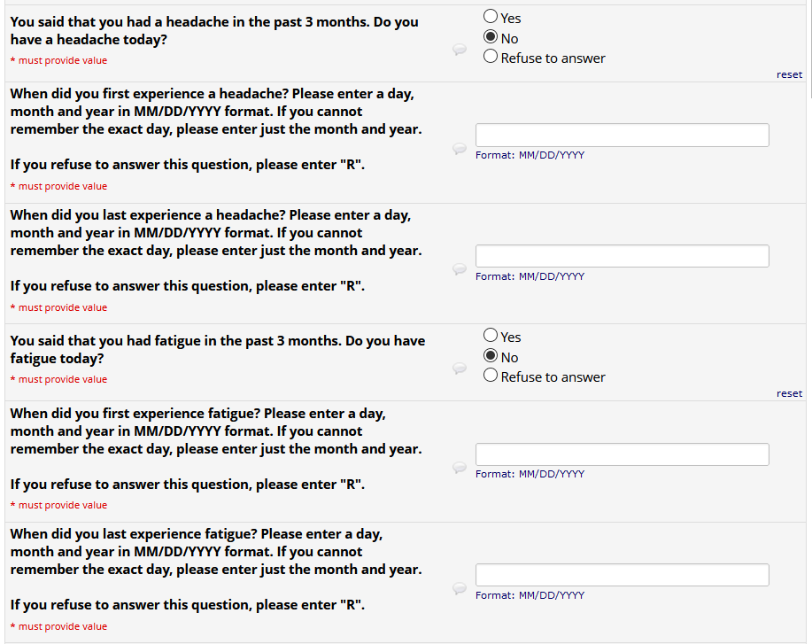Screen dimensions: 812x644
Task: Focus the last fatigue date field
Action: point(622,575)
